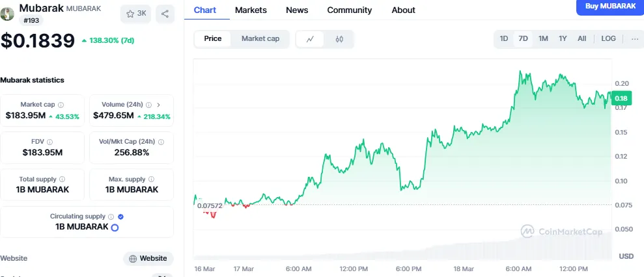Select Price chart mode
Image resolution: width=644 pixels, height=277 pixels.
tap(213, 38)
